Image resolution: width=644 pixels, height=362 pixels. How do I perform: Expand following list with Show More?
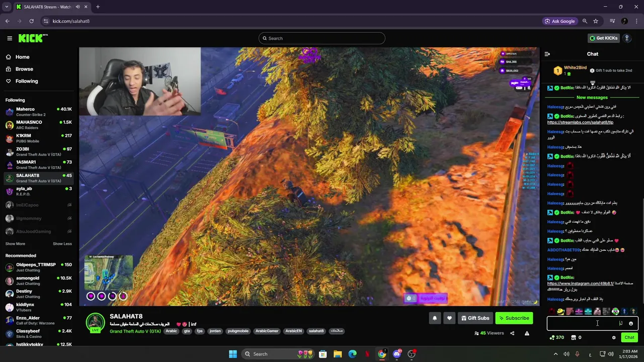[x=15, y=244]
